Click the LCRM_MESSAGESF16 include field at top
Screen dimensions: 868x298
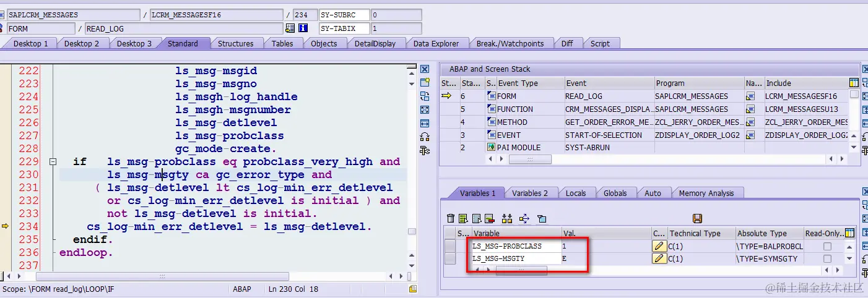[x=215, y=14]
